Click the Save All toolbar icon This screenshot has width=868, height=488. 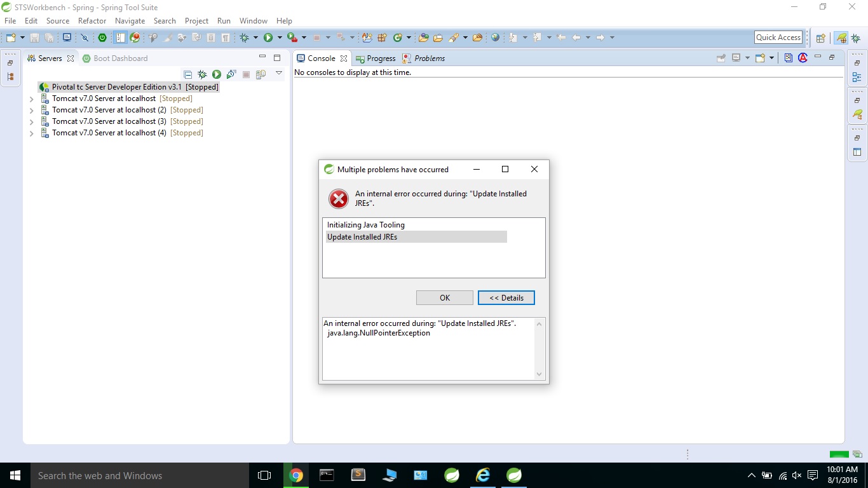click(x=49, y=37)
